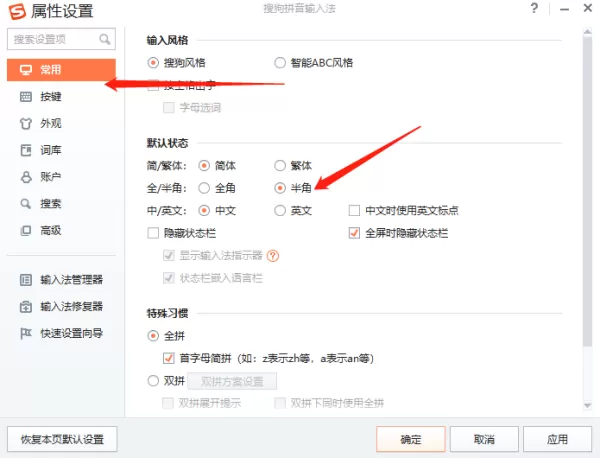The height and width of the screenshot is (458, 600).
Task: Click the scrollbar up arrow
Action: (587, 31)
